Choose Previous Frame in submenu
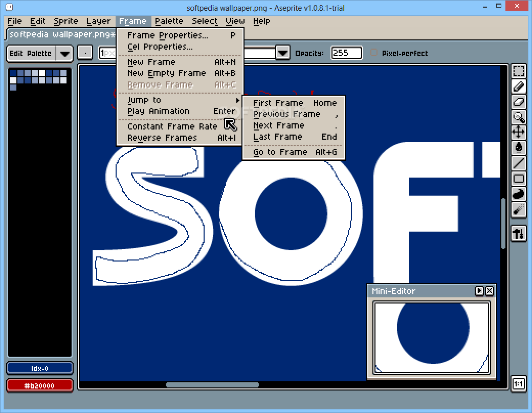This screenshot has width=532, height=413. [294, 114]
